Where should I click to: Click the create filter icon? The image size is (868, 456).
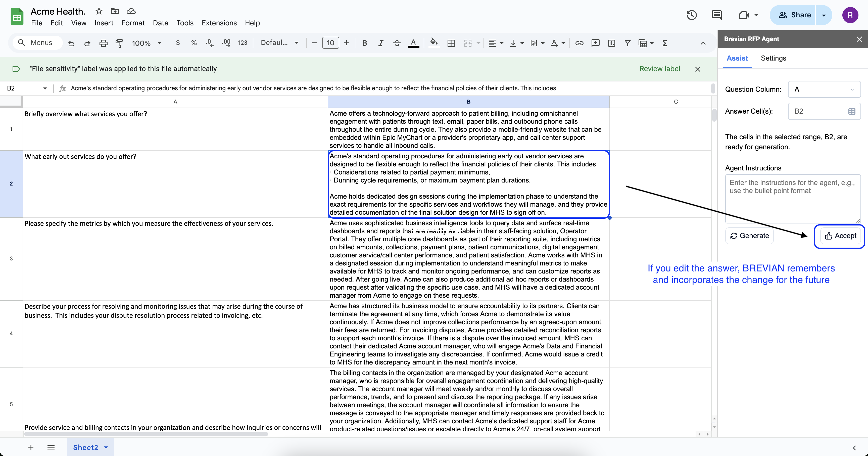point(628,43)
